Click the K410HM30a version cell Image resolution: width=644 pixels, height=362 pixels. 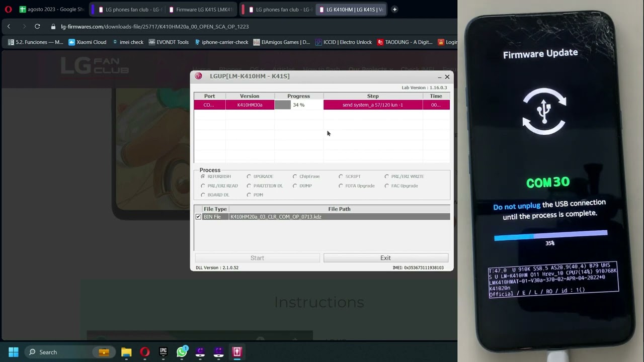tap(250, 105)
